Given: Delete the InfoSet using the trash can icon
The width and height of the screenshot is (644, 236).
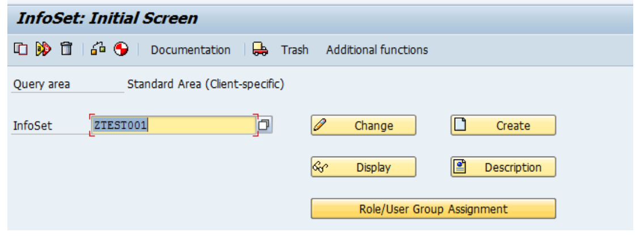Looking at the screenshot, I should 66,49.
